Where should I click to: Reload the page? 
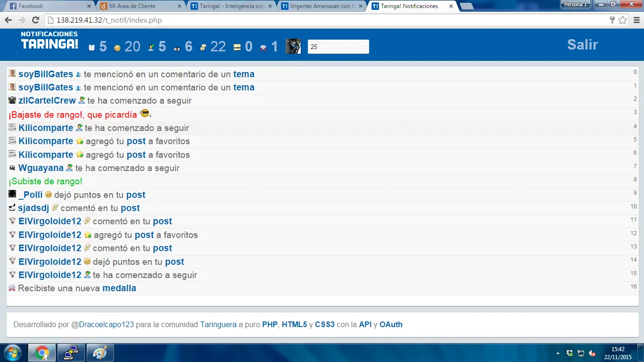click(35, 20)
